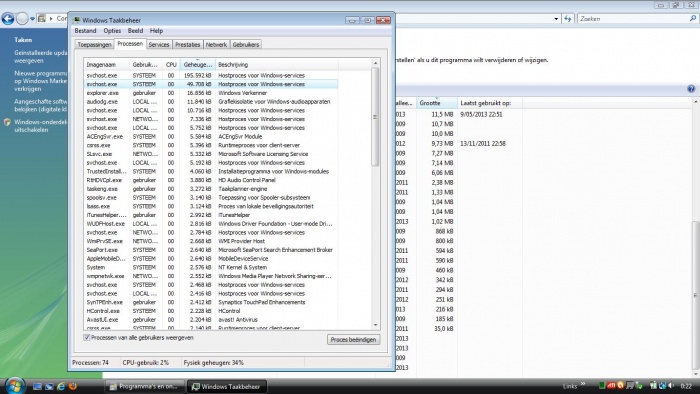The height and width of the screenshot is (394, 700).
Task: Switch to the Processen tab
Action: (x=130, y=44)
